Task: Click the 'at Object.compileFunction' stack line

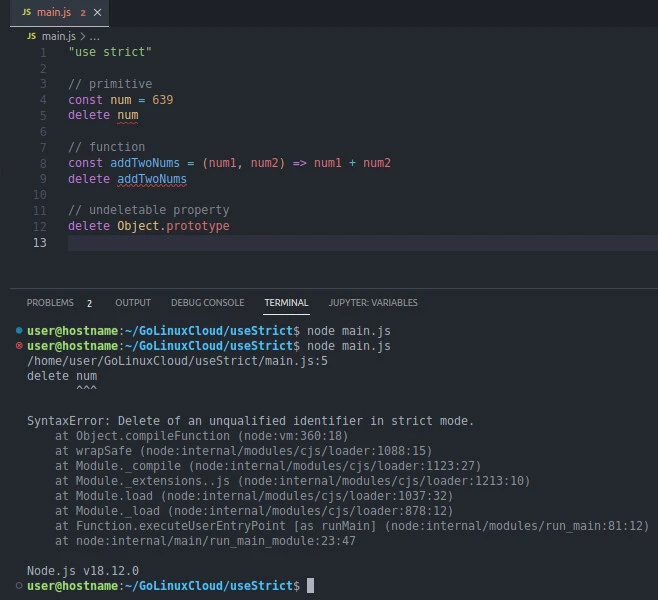Action: click(x=201, y=436)
